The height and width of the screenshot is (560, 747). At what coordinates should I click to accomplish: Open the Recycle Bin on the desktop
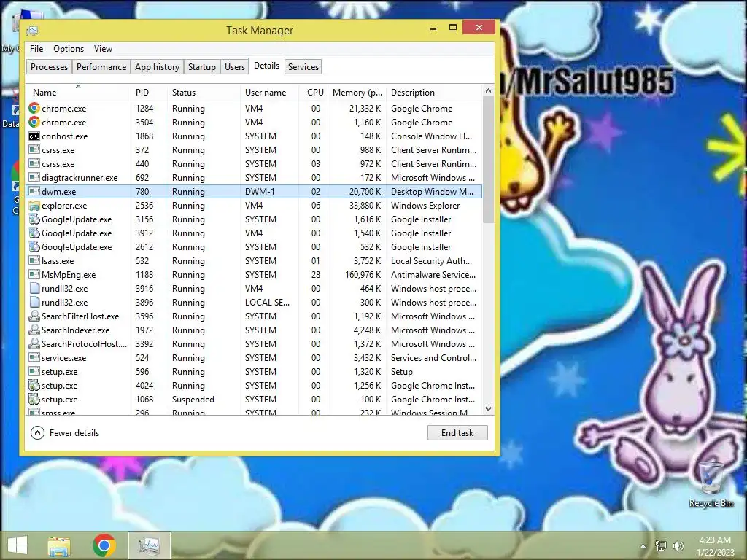(711, 484)
